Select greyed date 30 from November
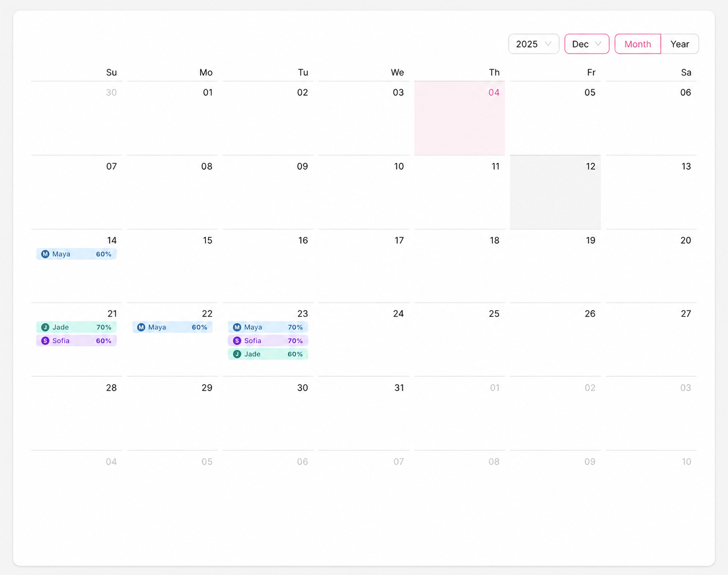The image size is (728, 575). pos(76,118)
